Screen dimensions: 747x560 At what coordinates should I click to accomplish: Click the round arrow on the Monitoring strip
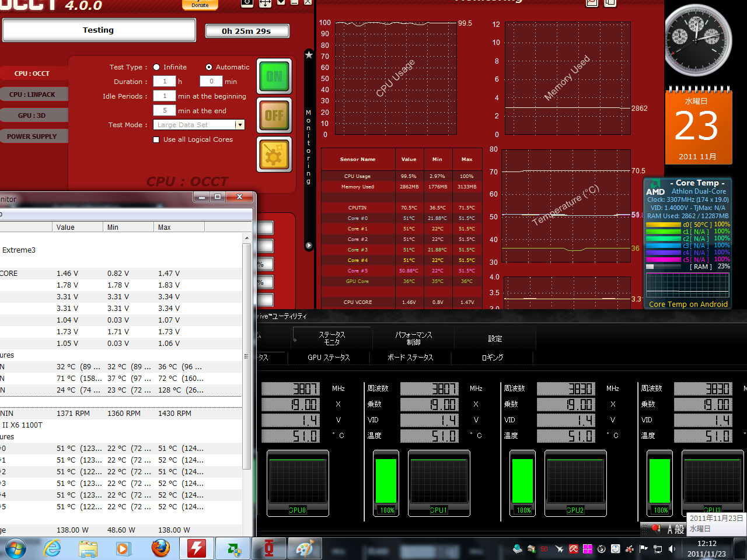309,246
